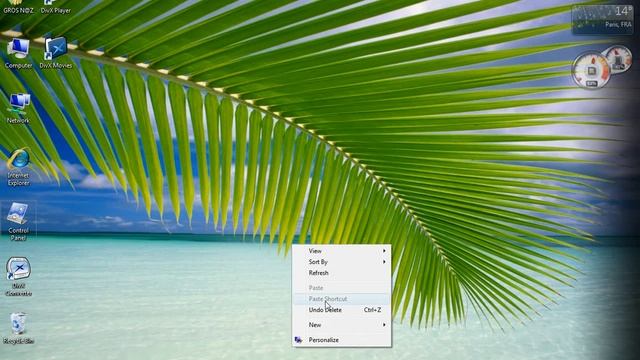Select the DivX Player shortcut icon
This screenshot has height=360, width=640.
click(x=56, y=7)
